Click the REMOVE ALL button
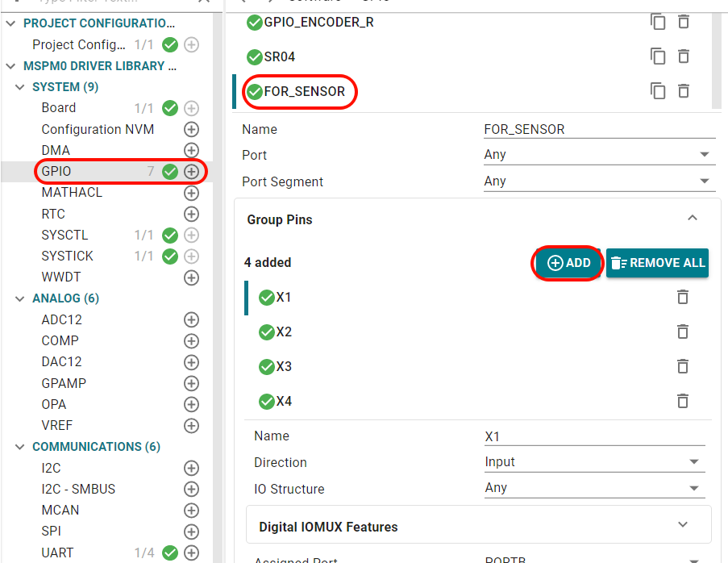The height and width of the screenshot is (563, 728). pos(657,263)
